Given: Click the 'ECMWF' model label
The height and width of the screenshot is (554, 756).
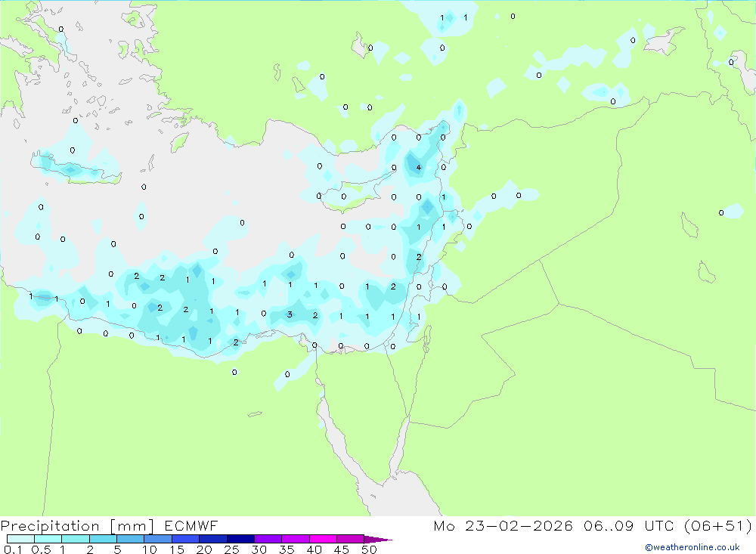Looking at the screenshot, I should [x=191, y=526].
